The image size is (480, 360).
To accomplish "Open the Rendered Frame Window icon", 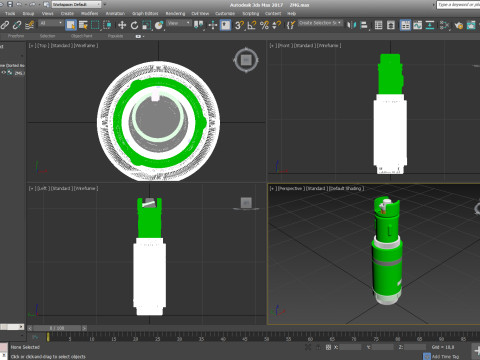I will pyautogui.click(x=471, y=25).
